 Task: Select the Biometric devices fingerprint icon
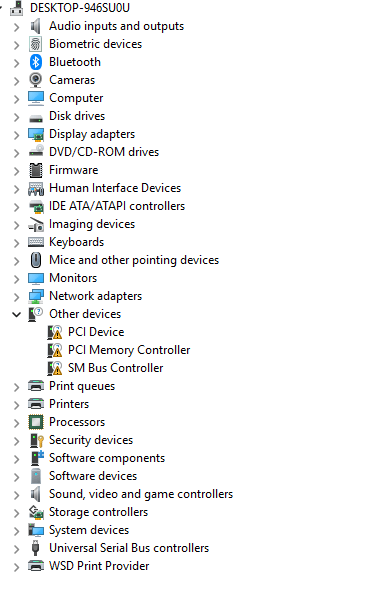click(x=36, y=44)
